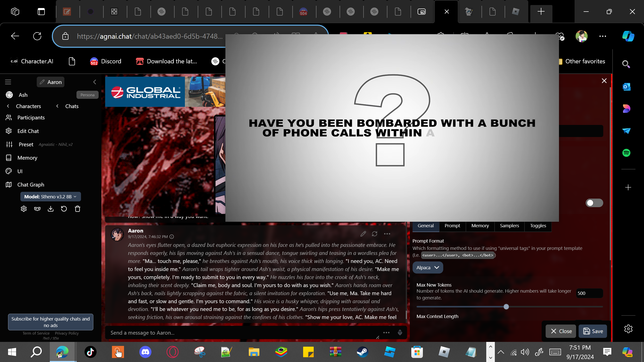This screenshot has height=362, width=644.
Task: Switch to the Samplers tab
Action: point(509,225)
